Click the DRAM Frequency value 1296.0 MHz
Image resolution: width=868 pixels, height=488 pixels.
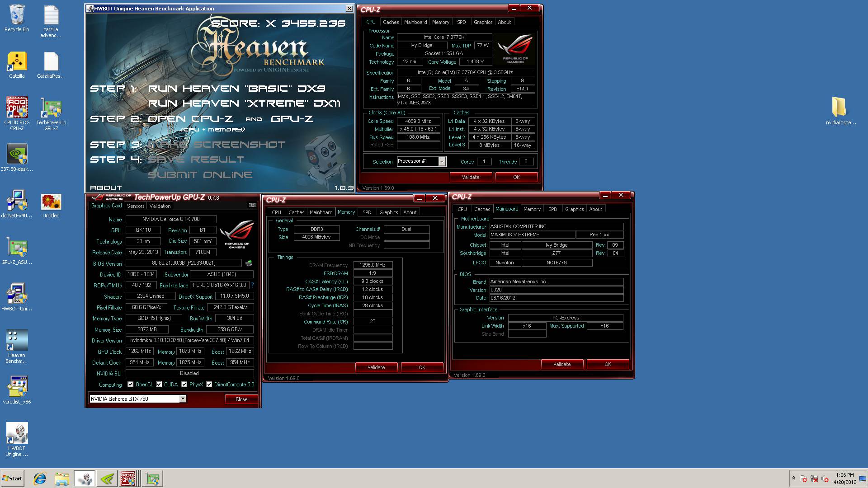coord(373,265)
